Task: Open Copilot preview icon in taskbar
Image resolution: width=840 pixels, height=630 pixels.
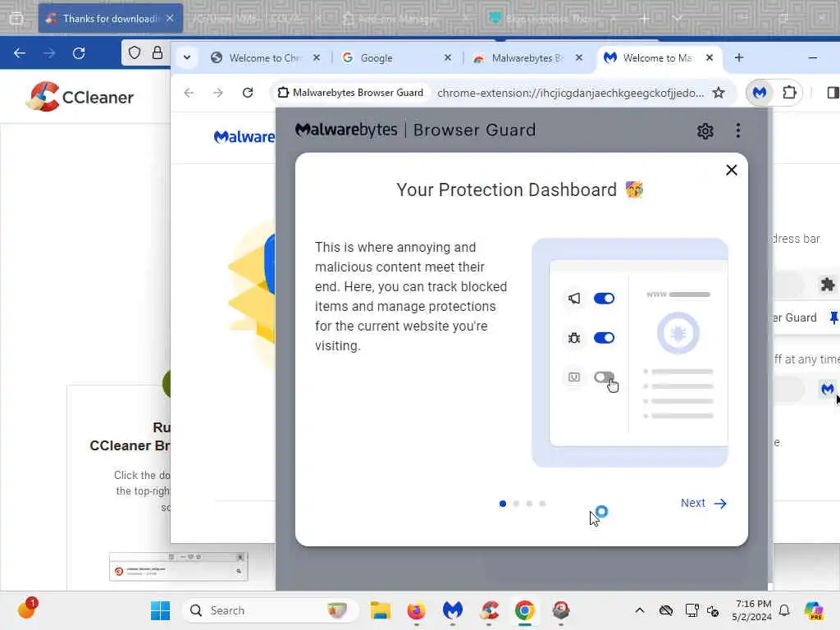Action: point(814,610)
